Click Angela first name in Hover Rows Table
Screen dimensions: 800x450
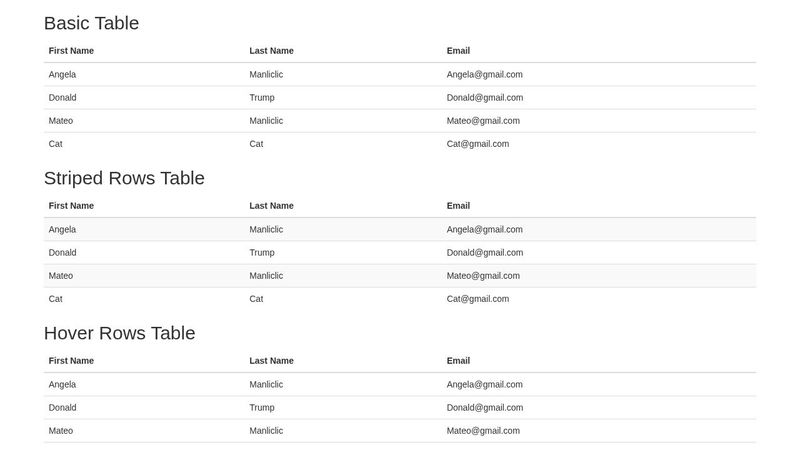click(x=62, y=384)
